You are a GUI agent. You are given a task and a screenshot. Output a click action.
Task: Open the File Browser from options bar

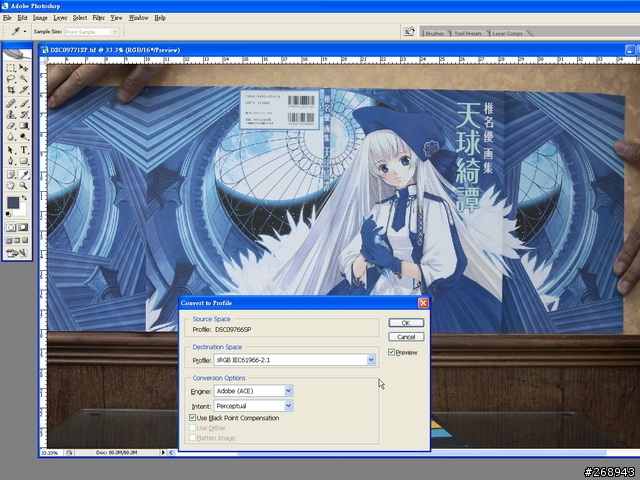click(409, 31)
